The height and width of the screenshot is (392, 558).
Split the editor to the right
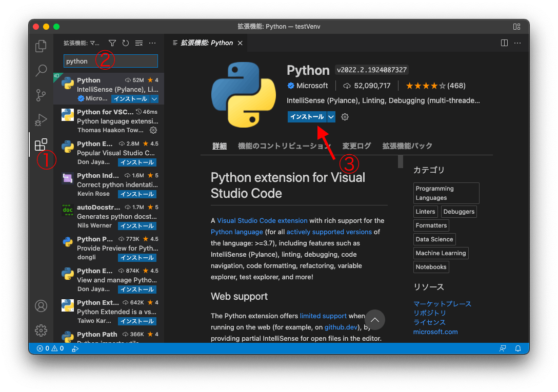(504, 43)
